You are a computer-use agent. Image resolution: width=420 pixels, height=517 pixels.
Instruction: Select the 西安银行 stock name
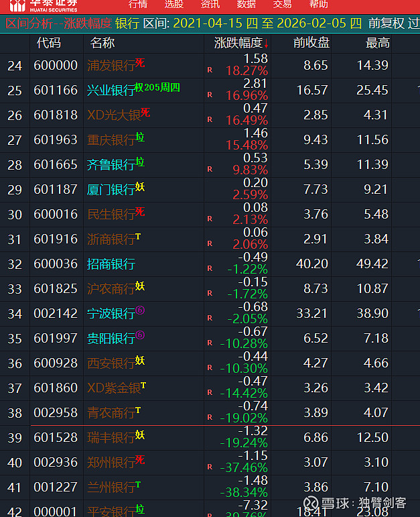point(111,363)
